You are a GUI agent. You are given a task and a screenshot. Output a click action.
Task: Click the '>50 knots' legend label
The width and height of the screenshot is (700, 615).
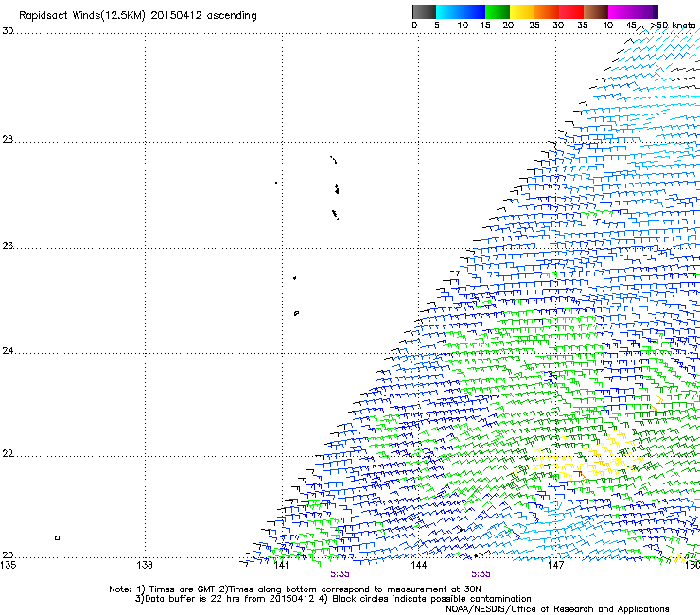pos(674,26)
